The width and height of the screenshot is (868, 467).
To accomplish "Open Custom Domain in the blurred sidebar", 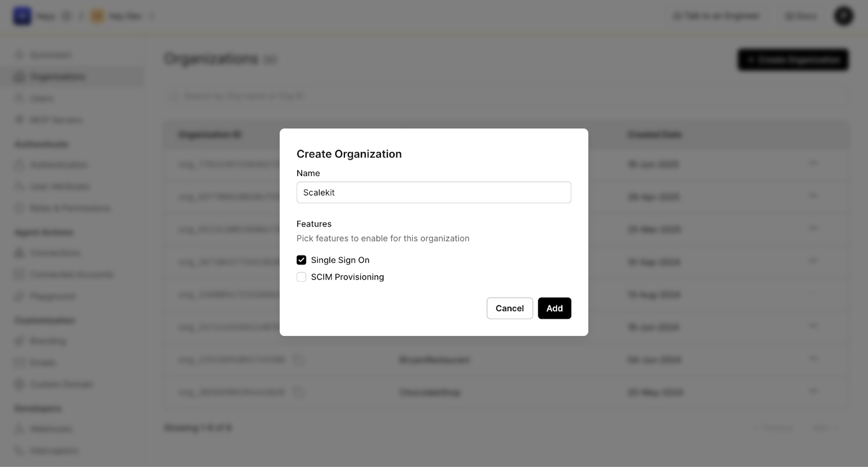I will coord(72,384).
